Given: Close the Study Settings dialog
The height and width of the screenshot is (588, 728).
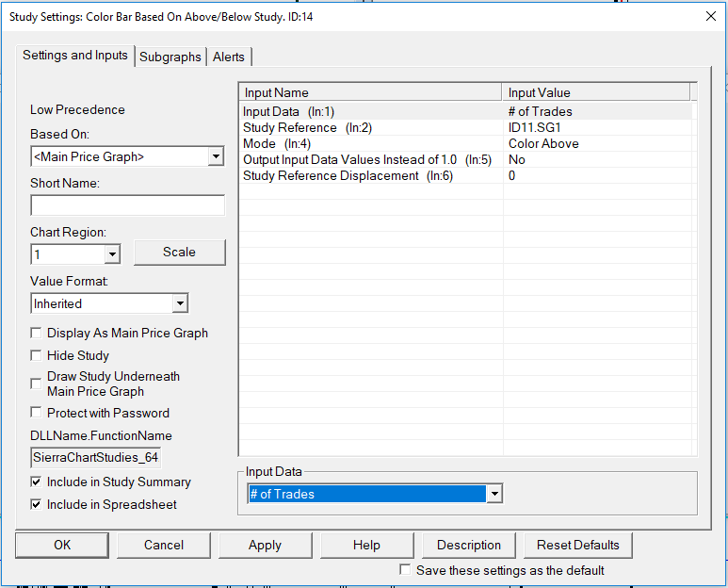Looking at the screenshot, I should tap(710, 16).
